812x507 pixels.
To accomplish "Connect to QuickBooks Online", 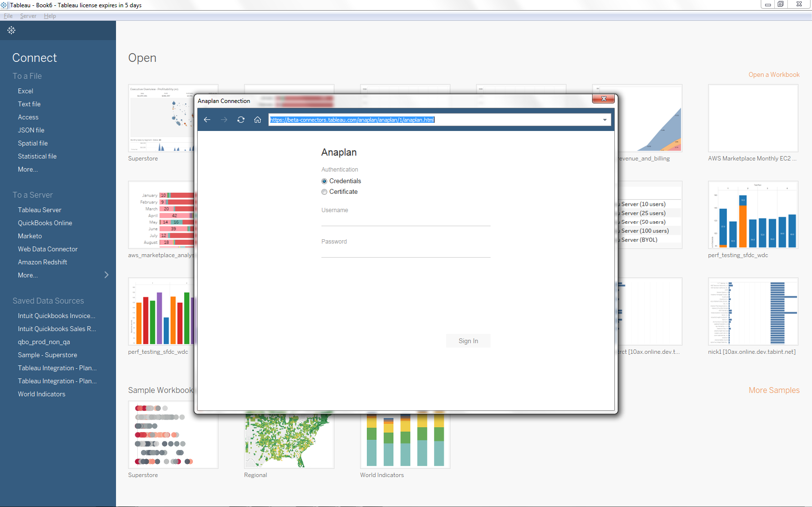I will point(45,223).
